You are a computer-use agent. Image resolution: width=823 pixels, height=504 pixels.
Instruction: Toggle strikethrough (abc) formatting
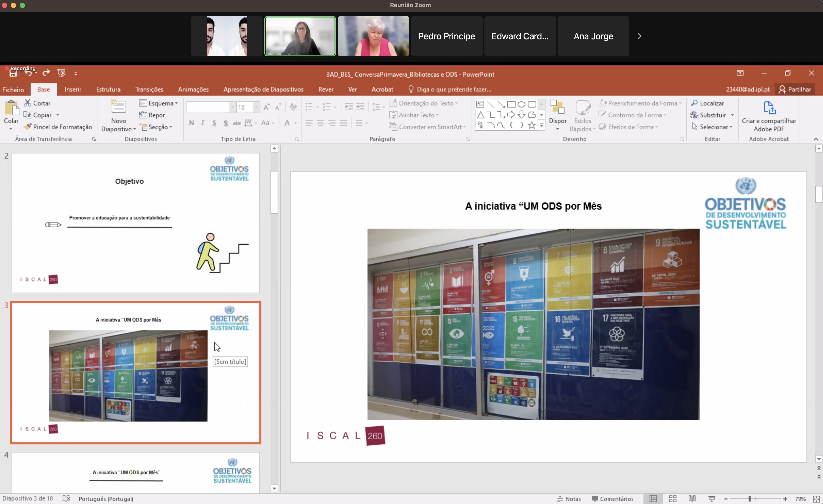coord(237,123)
